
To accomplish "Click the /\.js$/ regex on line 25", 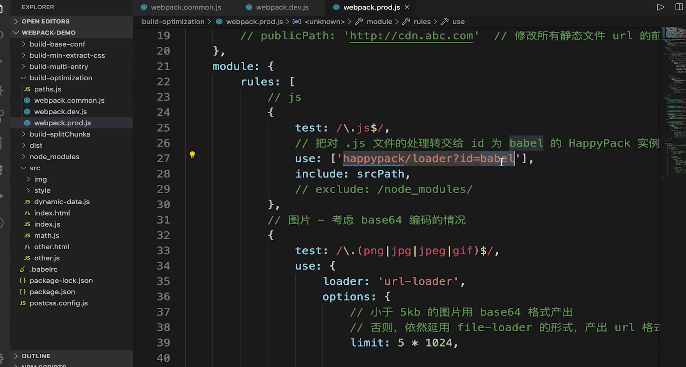I will pyautogui.click(x=360, y=128).
